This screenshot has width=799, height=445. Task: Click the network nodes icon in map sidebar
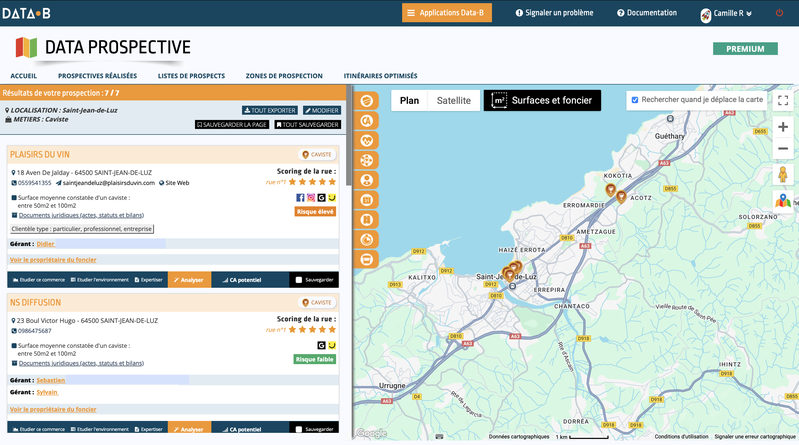pyautogui.click(x=366, y=161)
